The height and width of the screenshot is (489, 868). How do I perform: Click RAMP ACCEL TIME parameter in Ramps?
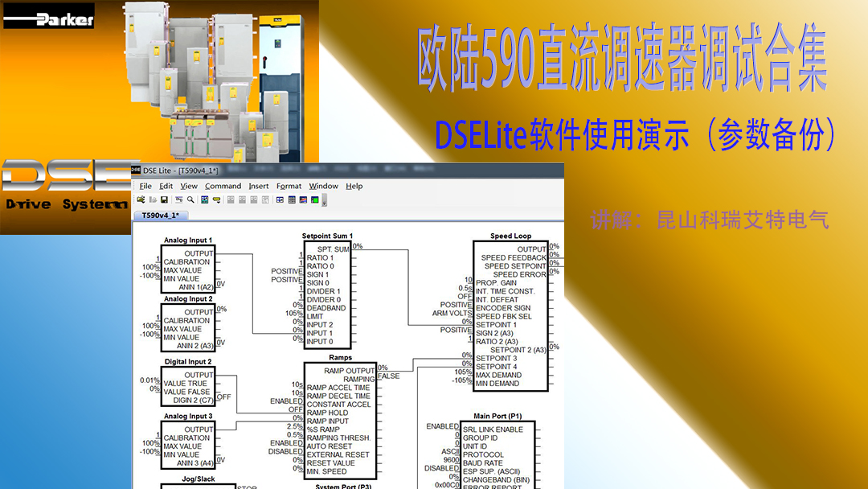point(338,388)
